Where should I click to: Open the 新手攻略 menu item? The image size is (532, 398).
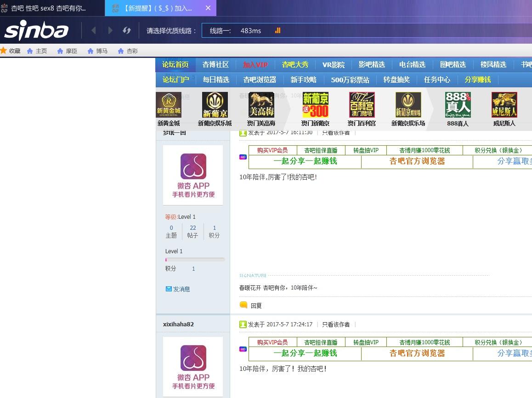click(303, 80)
